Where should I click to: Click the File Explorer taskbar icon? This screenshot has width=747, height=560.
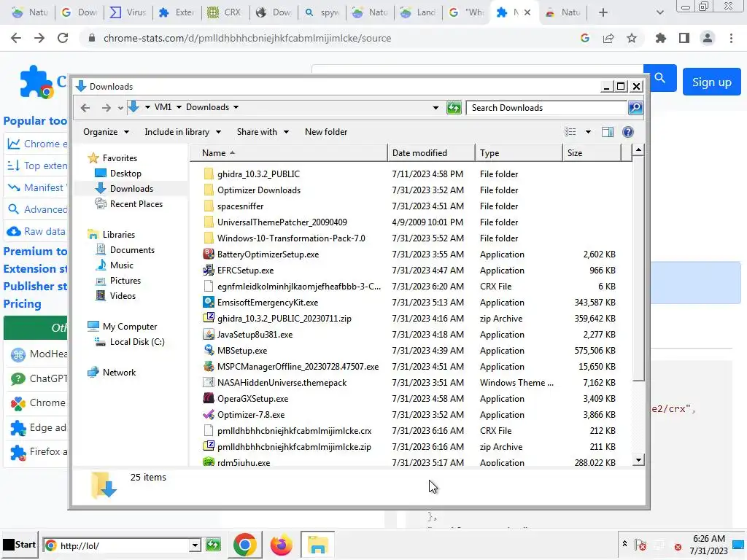[x=318, y=545]
